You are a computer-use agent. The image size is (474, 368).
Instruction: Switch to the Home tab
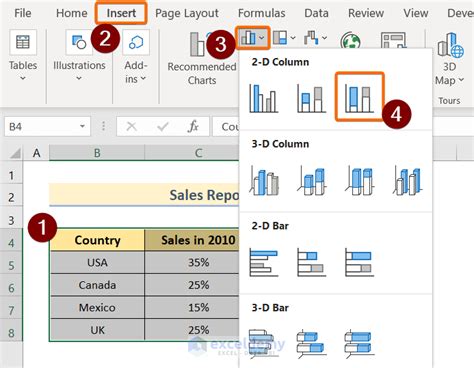coord(72,13)
